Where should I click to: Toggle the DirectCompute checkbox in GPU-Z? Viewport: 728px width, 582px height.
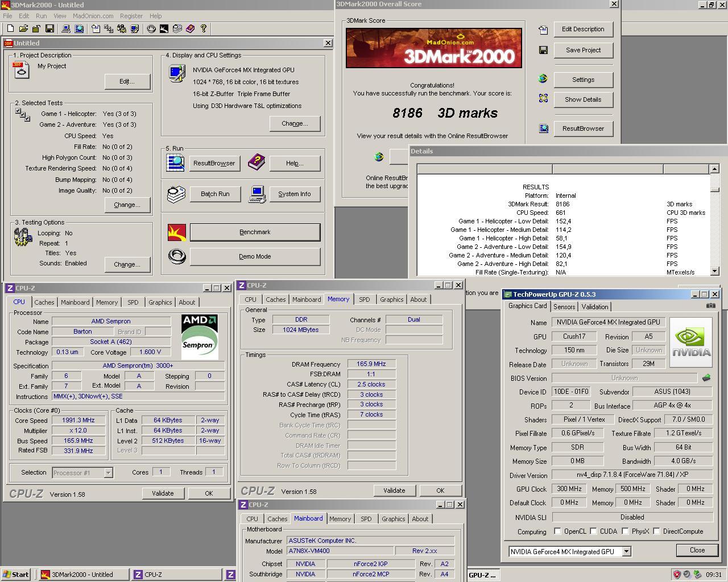tap(656, 531)
